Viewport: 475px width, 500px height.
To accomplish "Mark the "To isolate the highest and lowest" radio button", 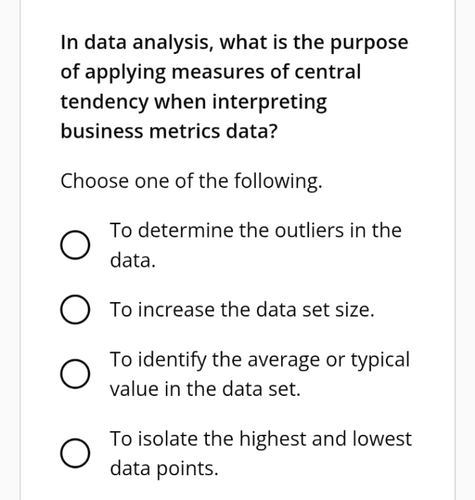I will click(75, 453).
